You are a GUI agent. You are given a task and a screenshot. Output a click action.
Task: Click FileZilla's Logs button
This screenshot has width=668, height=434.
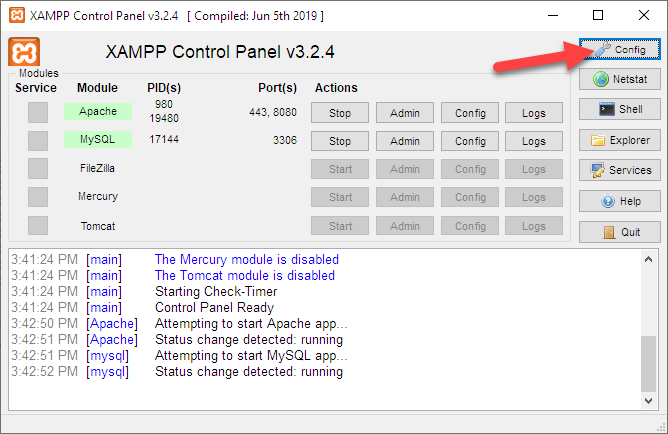point(534,169)
